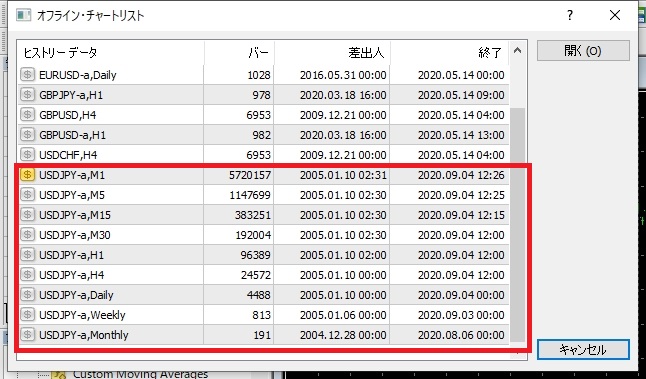This screenshot has height=379, width=646.
Task: Click bar count 5720157
Action: pyautogui.click(x=250, y=175)
